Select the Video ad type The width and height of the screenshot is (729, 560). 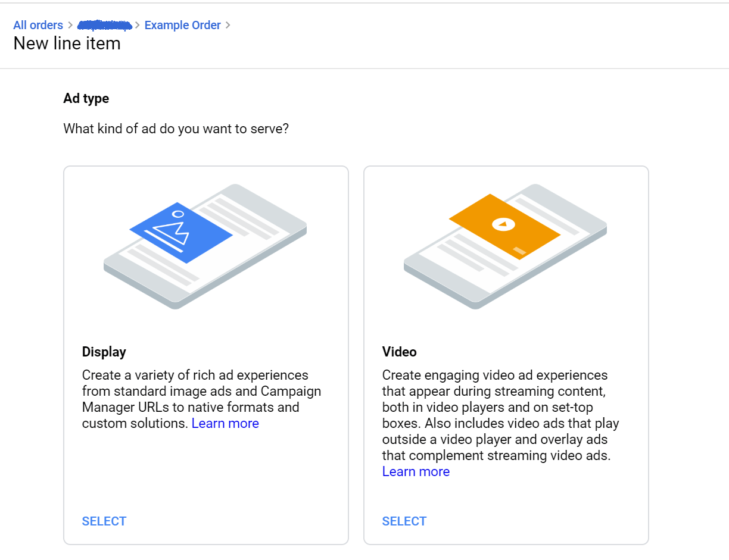(x=404, y=521)
